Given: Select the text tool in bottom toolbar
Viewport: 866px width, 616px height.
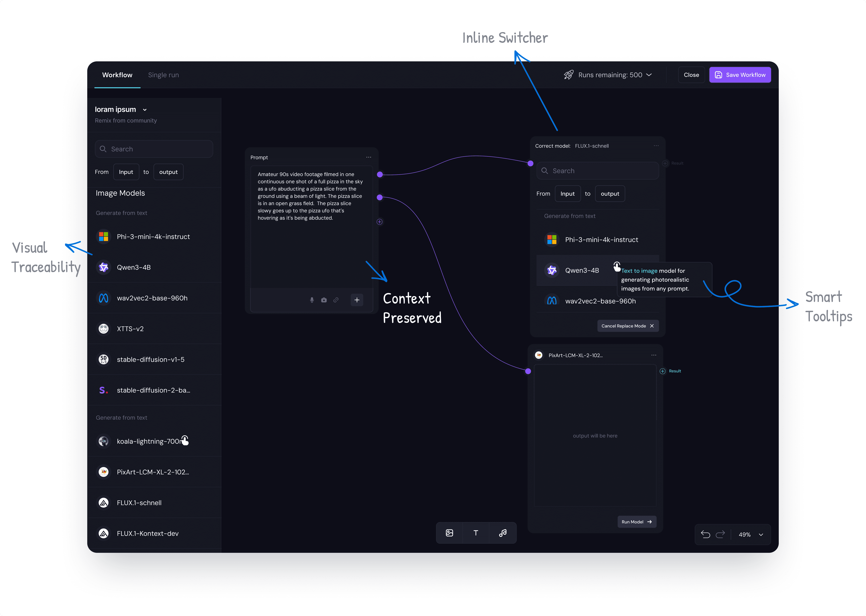Looking at the screenshot, I should (x=476, y=533).
